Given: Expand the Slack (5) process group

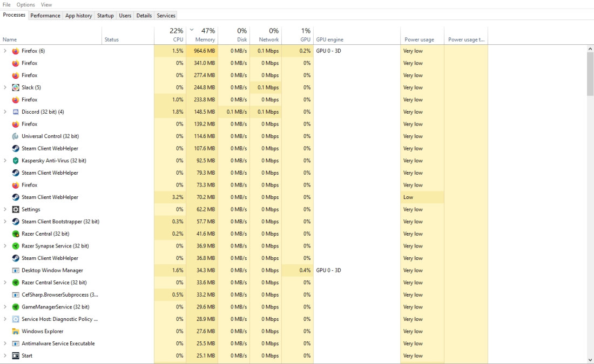Looking at the screenshot, I should click(x=5, y=87).
